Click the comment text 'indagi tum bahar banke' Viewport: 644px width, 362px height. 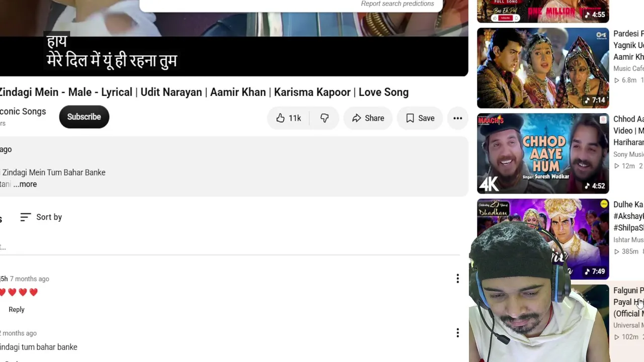(x=39, y=347)
